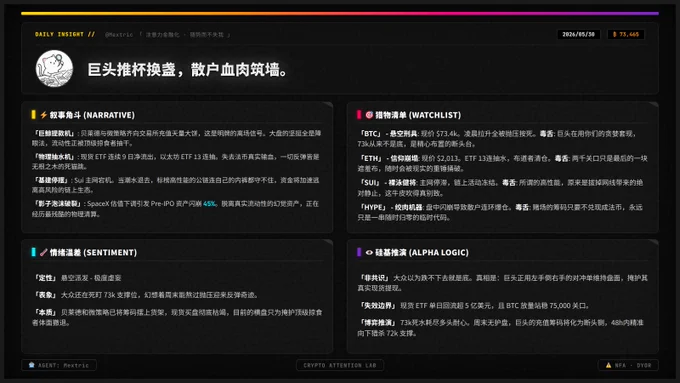Viewport: 680px width, 383px height.
Task: Click the 硅基推演 (ALPHA LOGIC) heading
Action: pyautogui.click(x=422, y=252)
